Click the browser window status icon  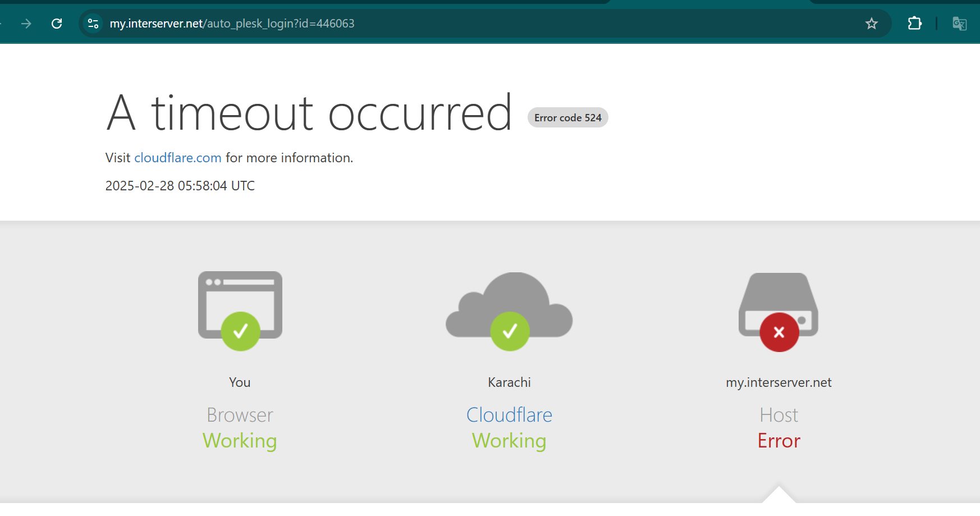click(240, 310)
